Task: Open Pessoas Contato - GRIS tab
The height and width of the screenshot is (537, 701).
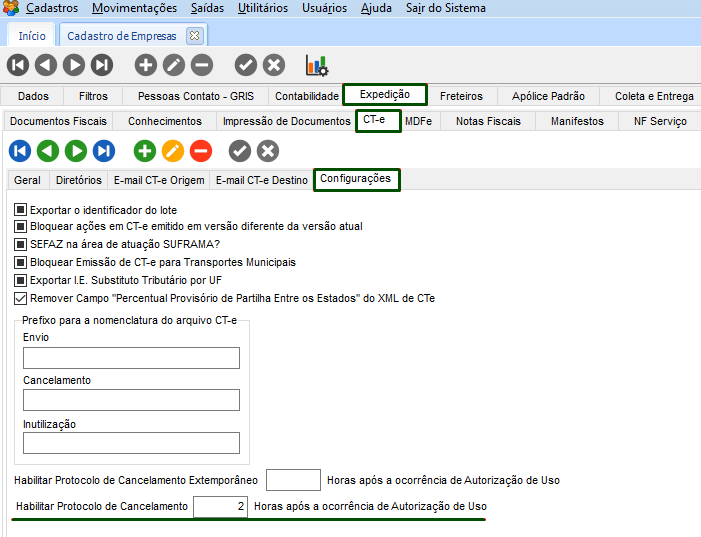Action: tap(195, 96)
